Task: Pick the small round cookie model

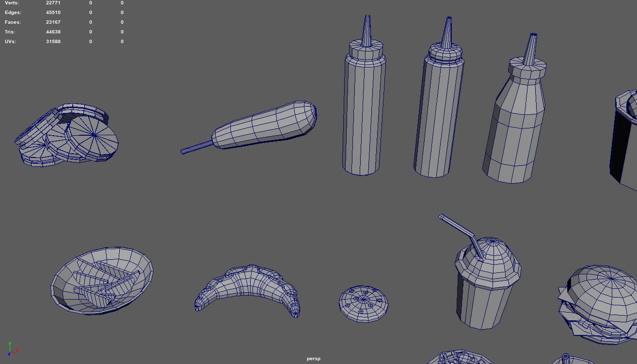Action: 364,303
